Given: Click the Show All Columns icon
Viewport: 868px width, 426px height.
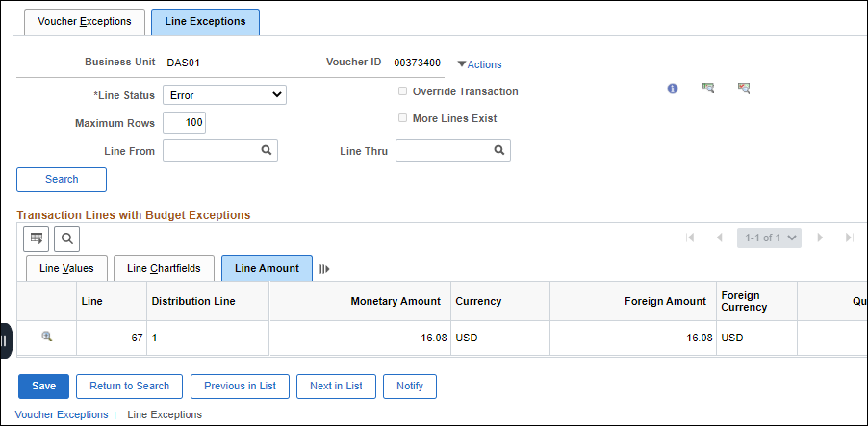Looking at the screenshot, I should [x=324, y=269].
